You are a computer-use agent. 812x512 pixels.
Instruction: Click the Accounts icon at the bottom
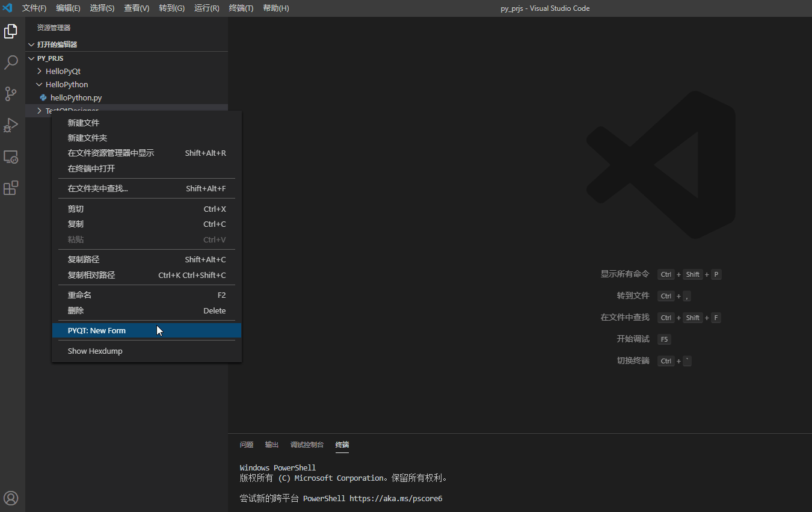[x=10, y=498]
